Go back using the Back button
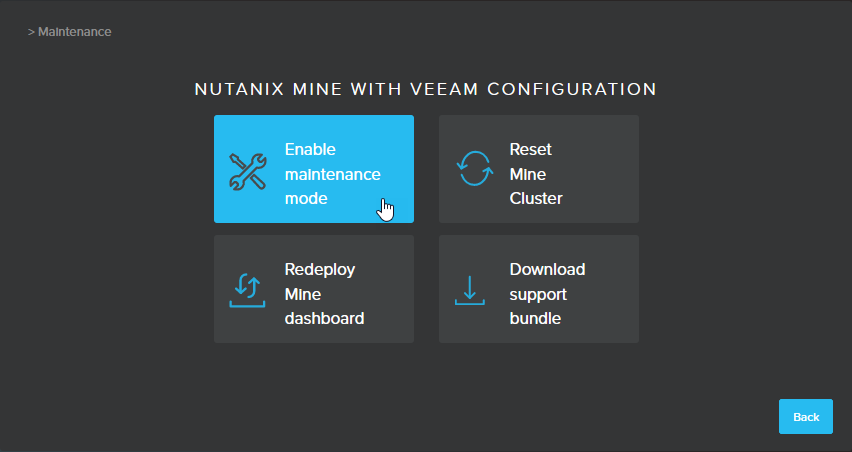Screen dimensions: 852x452 [x=806, y=417]
